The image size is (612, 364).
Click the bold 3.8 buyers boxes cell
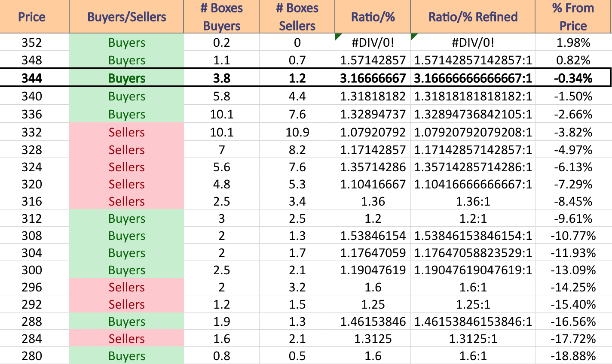(221, 78)
